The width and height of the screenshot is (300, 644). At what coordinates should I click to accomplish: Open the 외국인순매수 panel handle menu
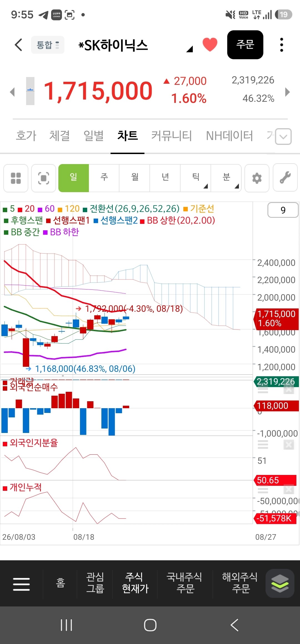263,390
